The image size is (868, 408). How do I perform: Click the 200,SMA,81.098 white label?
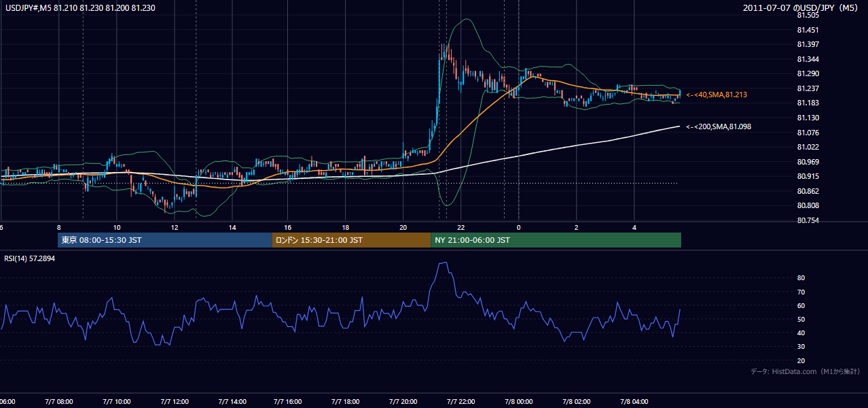[719, 126]
